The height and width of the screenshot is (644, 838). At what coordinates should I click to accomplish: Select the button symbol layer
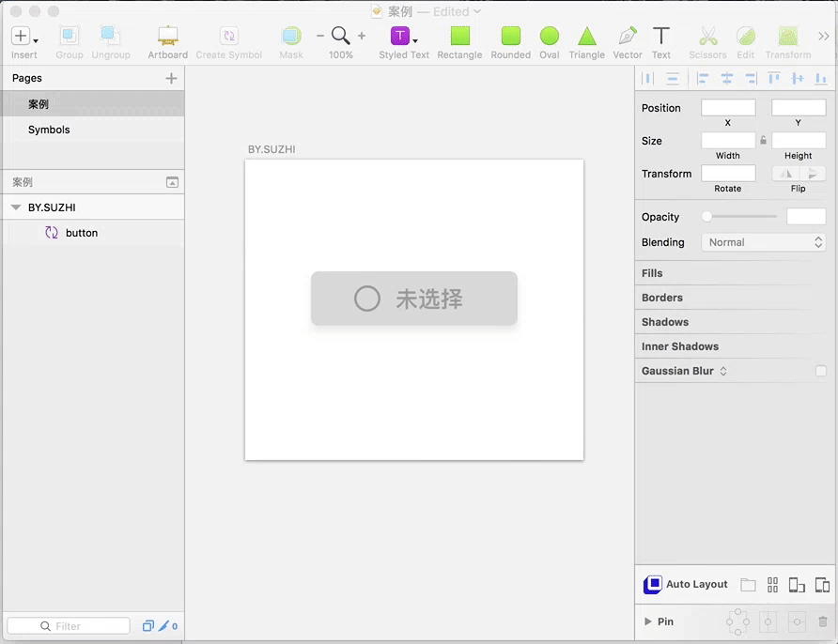93,233
